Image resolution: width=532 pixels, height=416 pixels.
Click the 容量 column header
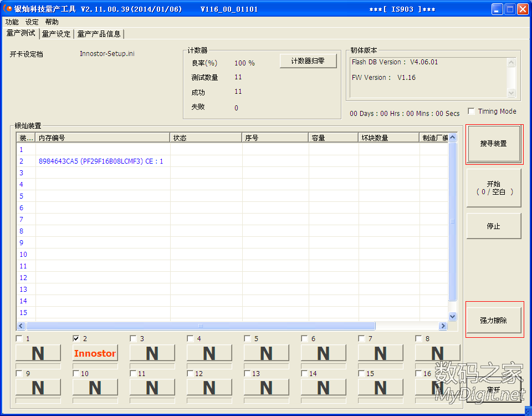334,138
